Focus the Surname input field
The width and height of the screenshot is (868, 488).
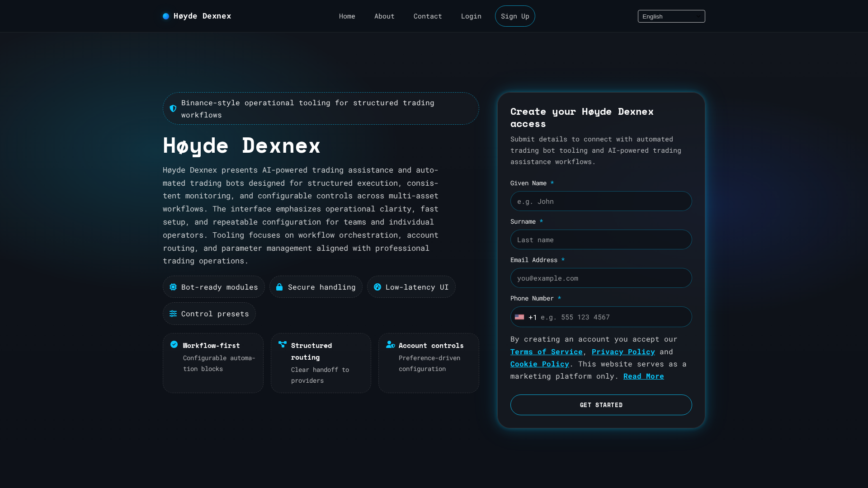tap(601, 239)
